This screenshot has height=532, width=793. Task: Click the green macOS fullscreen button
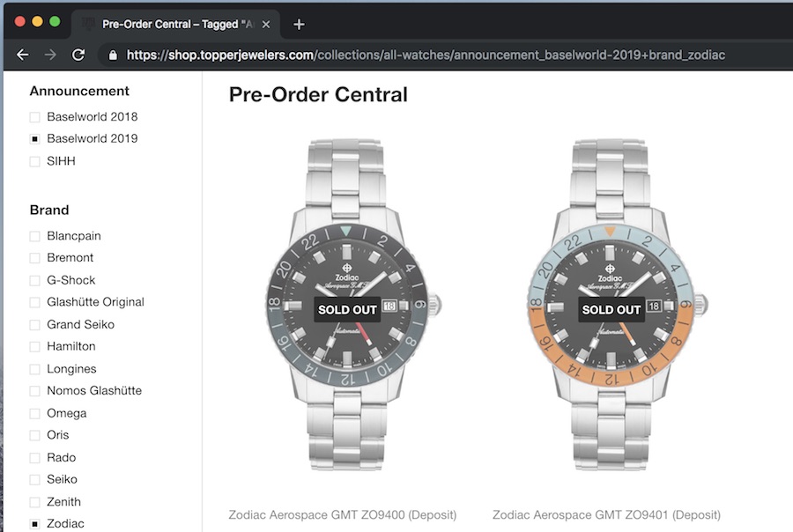point(55,21)
